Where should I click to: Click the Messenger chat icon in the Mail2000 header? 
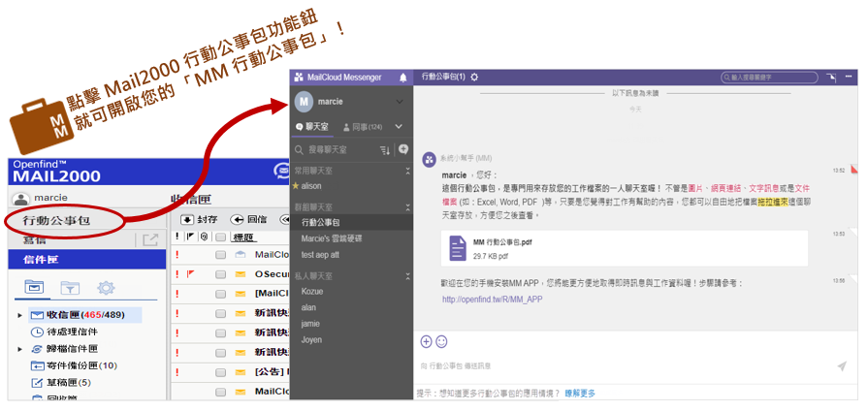click(x=282, y=172)
